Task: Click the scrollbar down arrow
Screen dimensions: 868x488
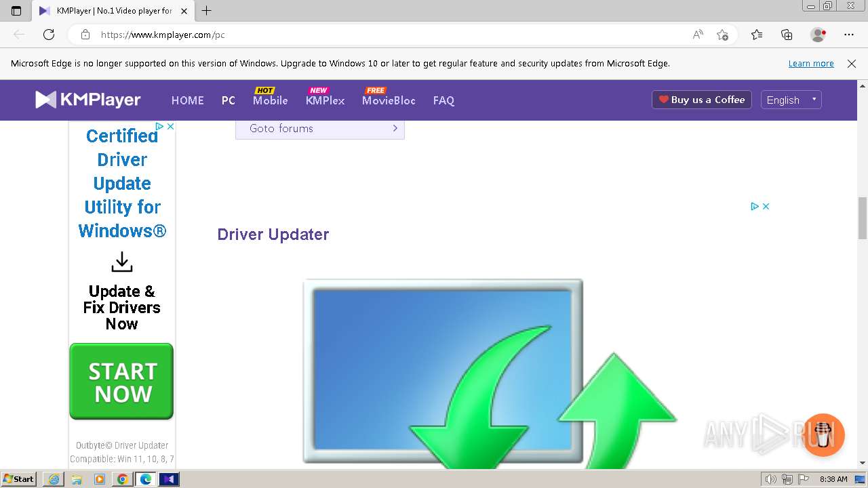Action: coord(863,463)
